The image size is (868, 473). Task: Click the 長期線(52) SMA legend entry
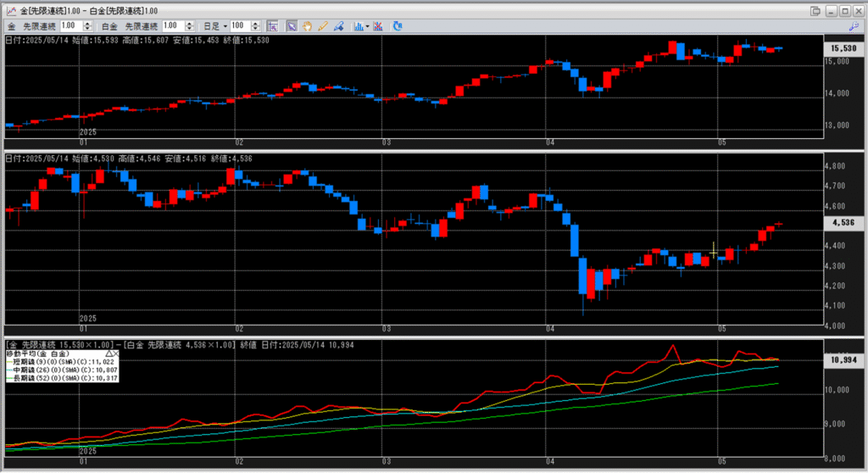coord(61,378)
